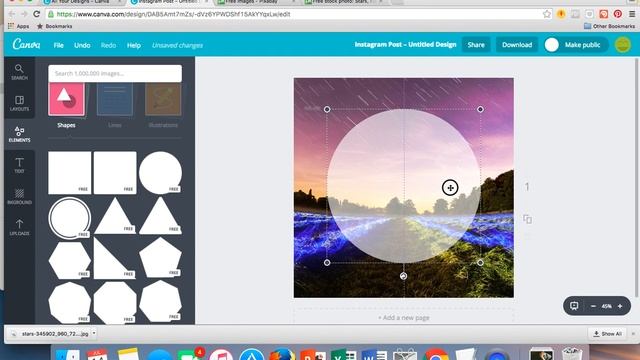Viewport: 640px width, 360px height.
Task: Click the Share button
Action: tap(476, 44)
